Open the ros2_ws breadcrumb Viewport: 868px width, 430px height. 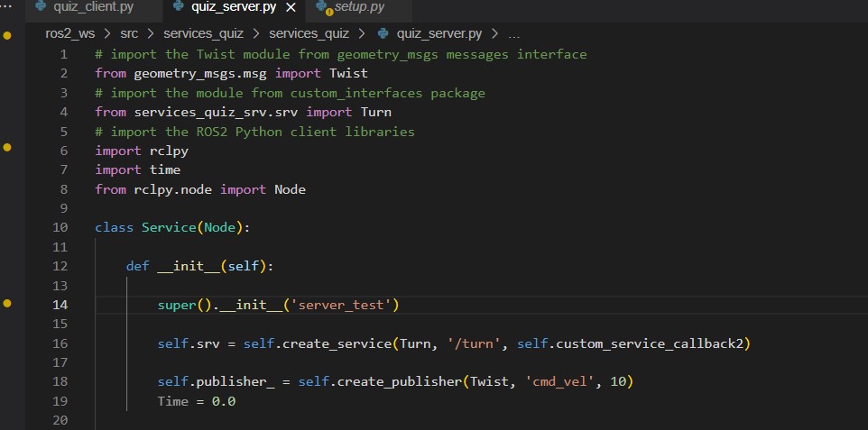click(x=69, y=33)
